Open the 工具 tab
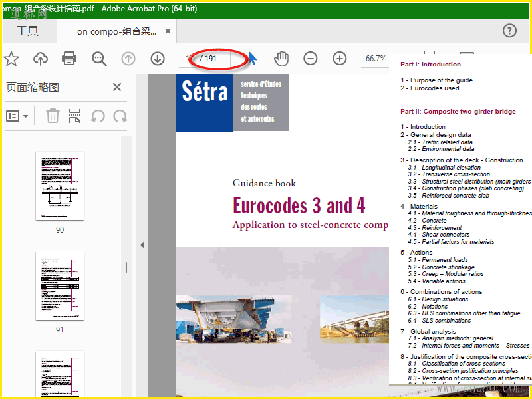Screen dimensions: 532x399 point(27,31)
